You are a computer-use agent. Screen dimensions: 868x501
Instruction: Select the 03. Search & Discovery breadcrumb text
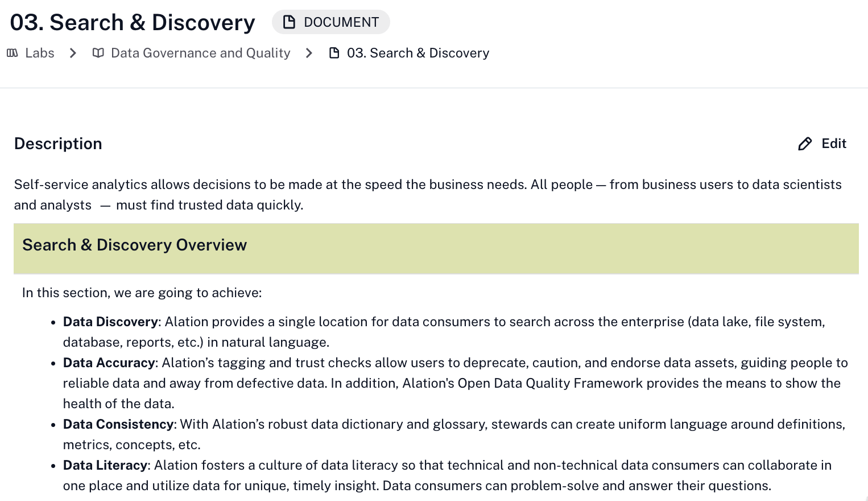pos(418,53)
